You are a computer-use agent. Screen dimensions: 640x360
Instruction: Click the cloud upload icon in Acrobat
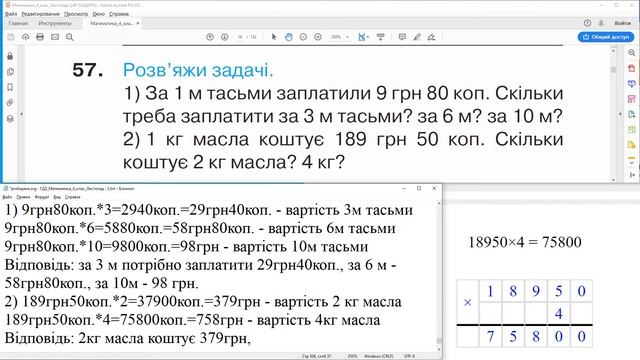(x=25, y=37)
